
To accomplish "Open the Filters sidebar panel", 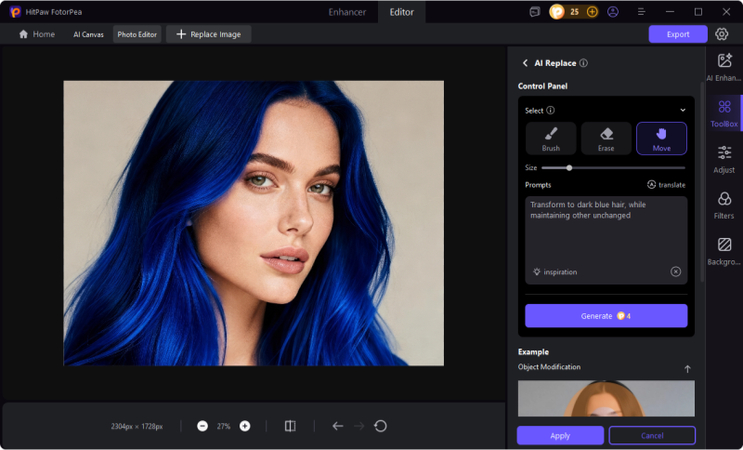I will (x=724, y=205).
